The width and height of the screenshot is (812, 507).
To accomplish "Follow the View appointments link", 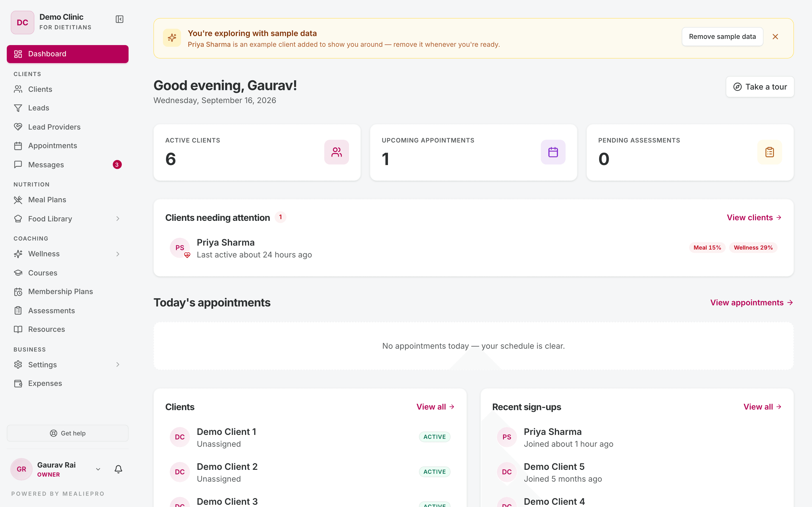I will (752, 303).
